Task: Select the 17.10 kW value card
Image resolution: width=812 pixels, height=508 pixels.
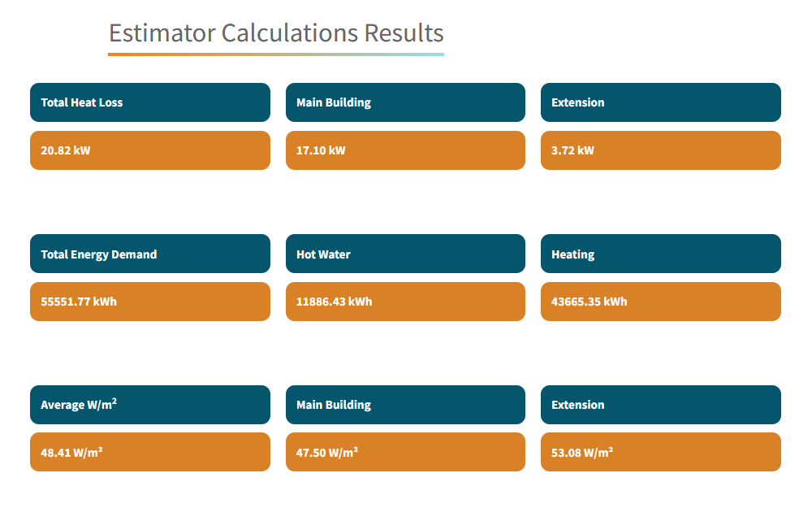Action: (x=405, y=150)
